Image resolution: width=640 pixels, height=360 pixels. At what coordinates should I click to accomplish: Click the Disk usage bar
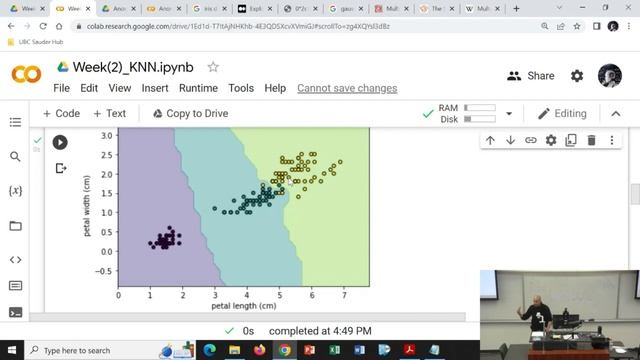[x=480, y=119]
